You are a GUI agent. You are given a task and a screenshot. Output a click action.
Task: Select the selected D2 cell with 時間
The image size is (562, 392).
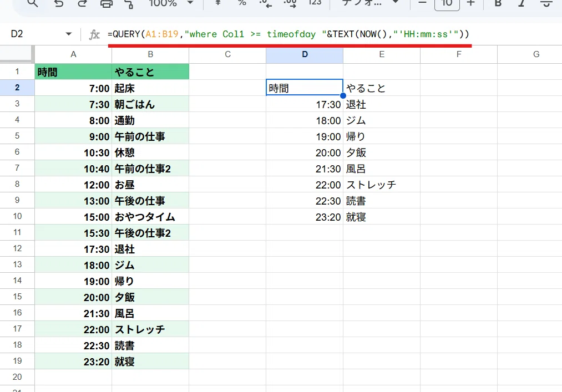click(x=305, y=88)
